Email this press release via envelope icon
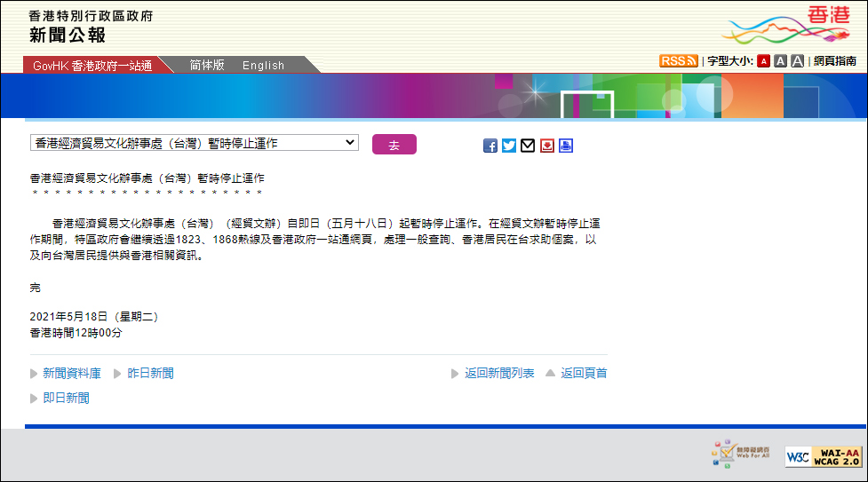This screenshot has width=868, height=482. click(528, 146)
